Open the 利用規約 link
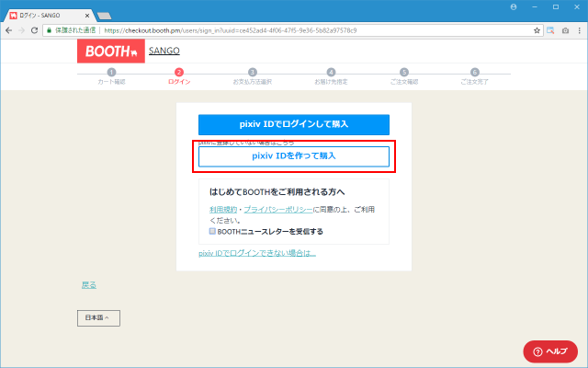 (223, 210)
